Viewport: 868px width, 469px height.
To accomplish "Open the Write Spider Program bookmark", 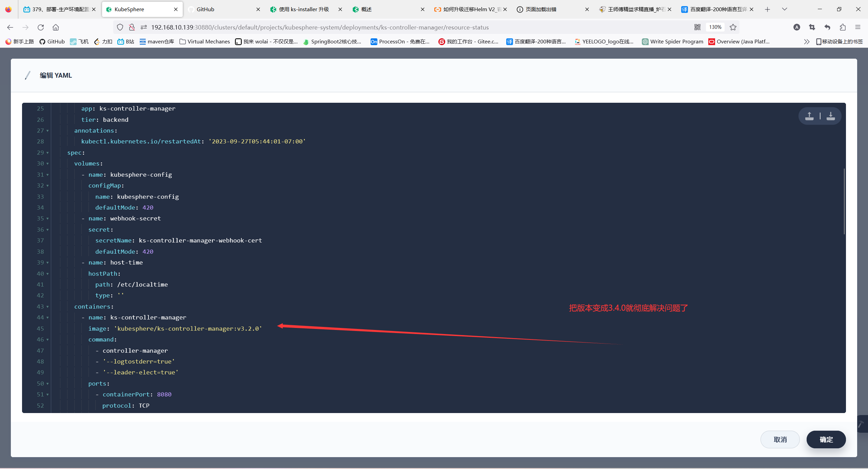I will [672, 41].
